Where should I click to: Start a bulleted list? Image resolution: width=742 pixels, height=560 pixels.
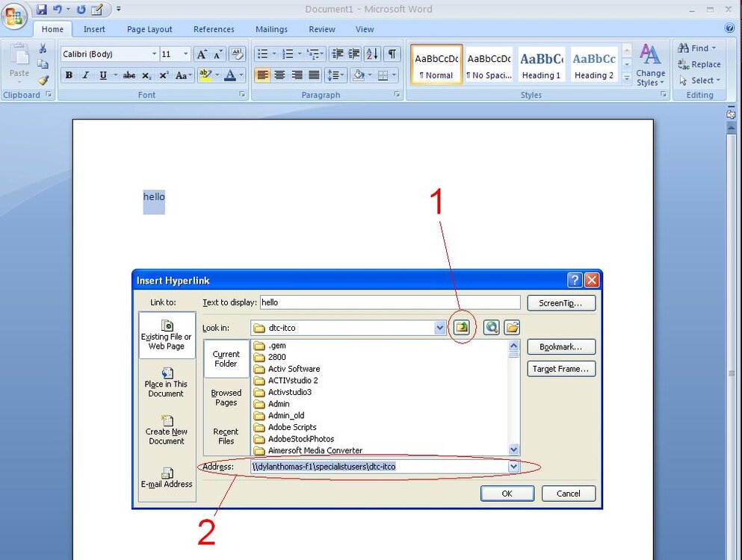tap(262, 54)
